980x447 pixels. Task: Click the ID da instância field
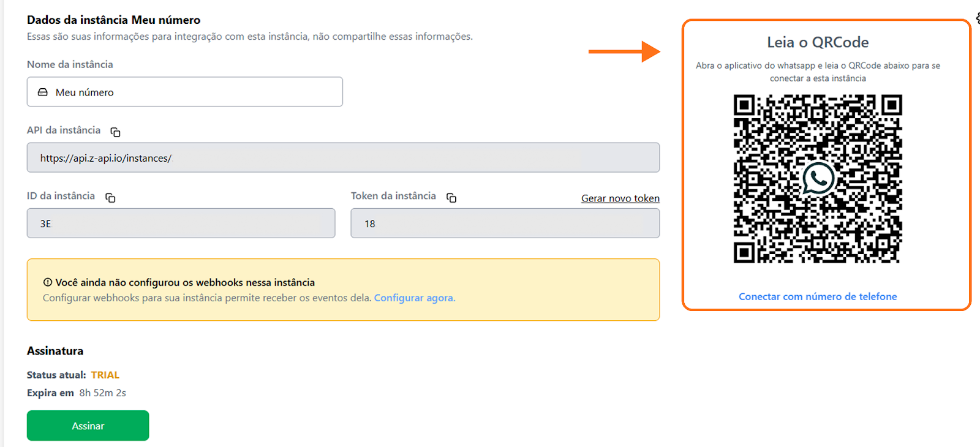click(x=181, y=223)
